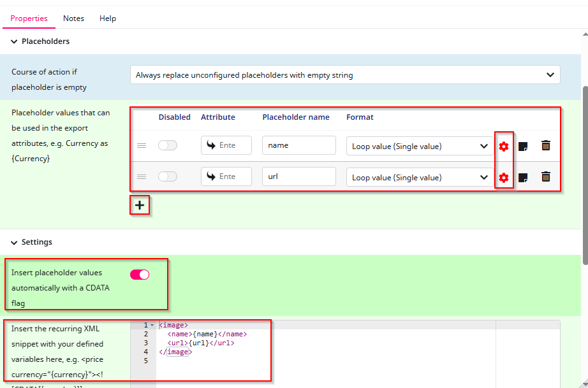Turn off automatic CDATA flag insertion
The height and width of the screenshot is (388, 588).
click(x=140, y=275)
